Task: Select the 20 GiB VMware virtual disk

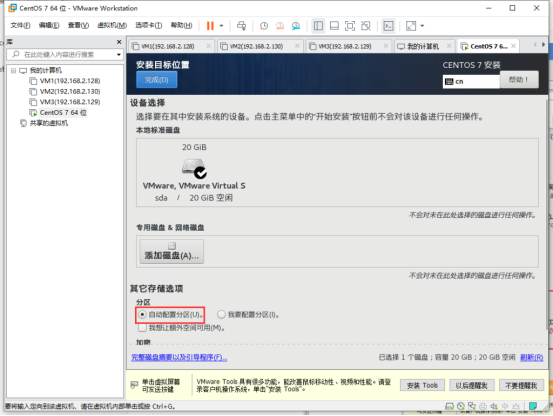Action: tap(194, 173)
